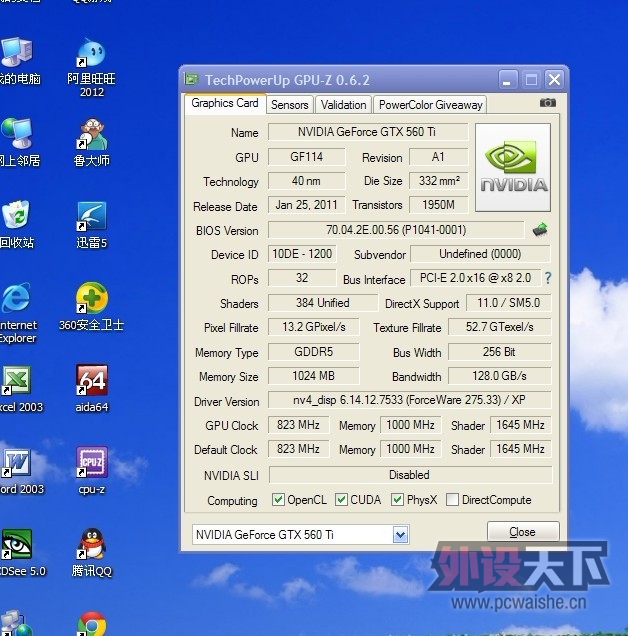Open the AliWangWang 2012 desktop shortcut

coord(91,67)
